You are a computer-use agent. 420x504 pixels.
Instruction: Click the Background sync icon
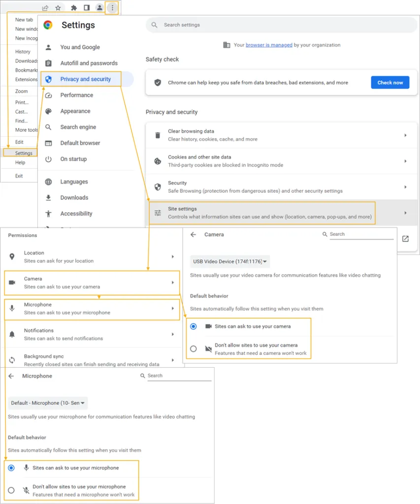pos(12,360)
